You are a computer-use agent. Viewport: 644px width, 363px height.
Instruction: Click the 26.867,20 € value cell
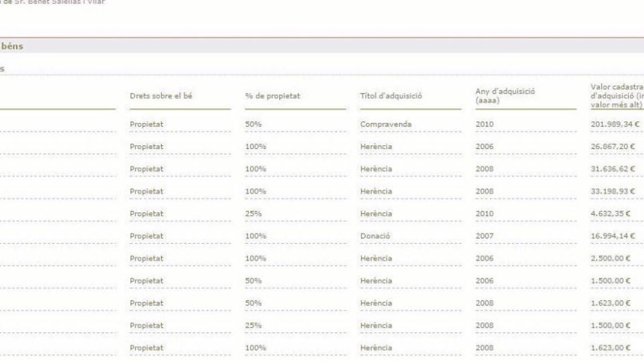(x=613, y=146)
